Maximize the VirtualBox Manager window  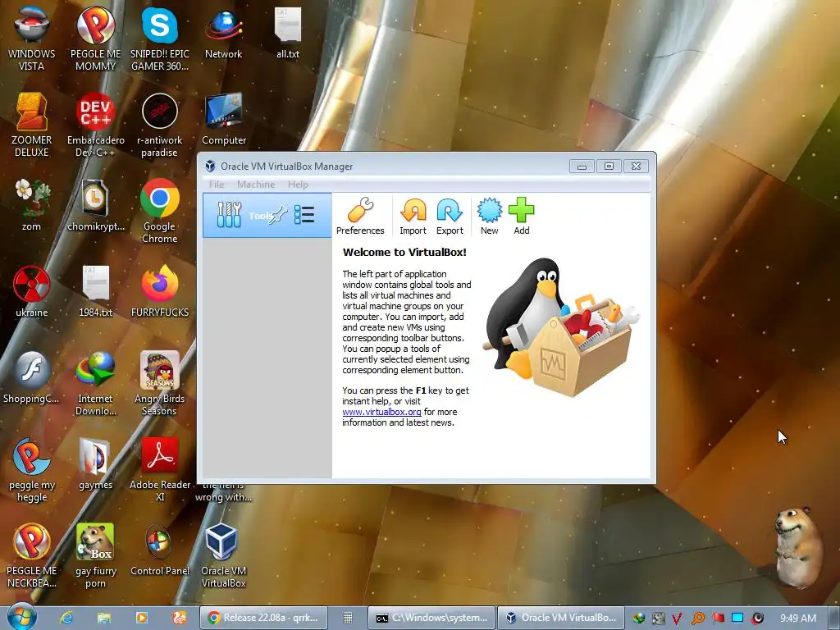pos(609,166)
